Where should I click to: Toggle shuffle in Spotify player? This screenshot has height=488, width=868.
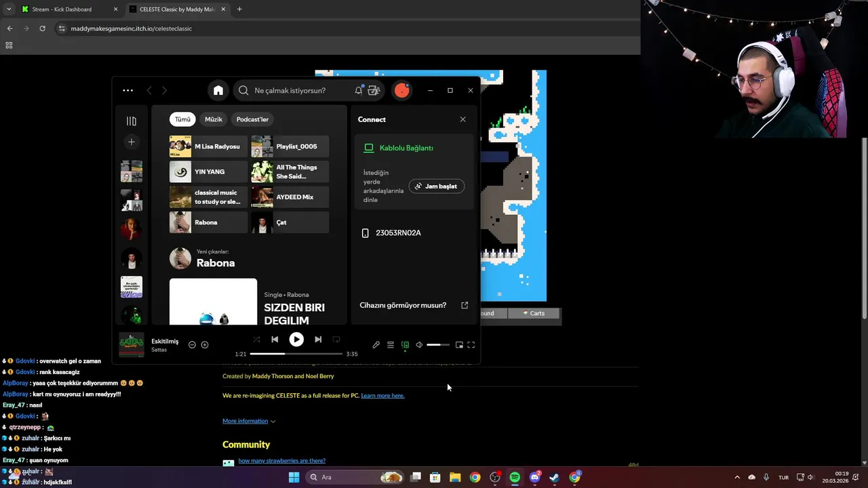pos(256,339)
